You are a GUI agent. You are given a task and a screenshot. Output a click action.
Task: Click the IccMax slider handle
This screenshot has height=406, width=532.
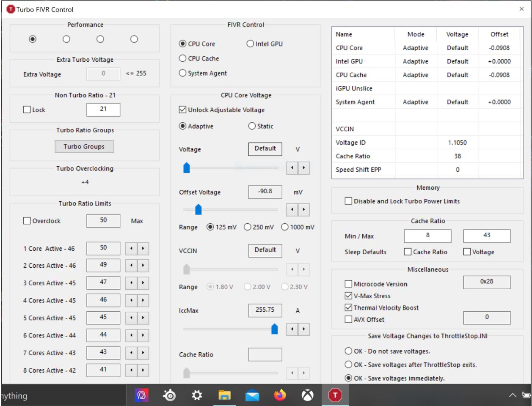click(x=274, y=329)
